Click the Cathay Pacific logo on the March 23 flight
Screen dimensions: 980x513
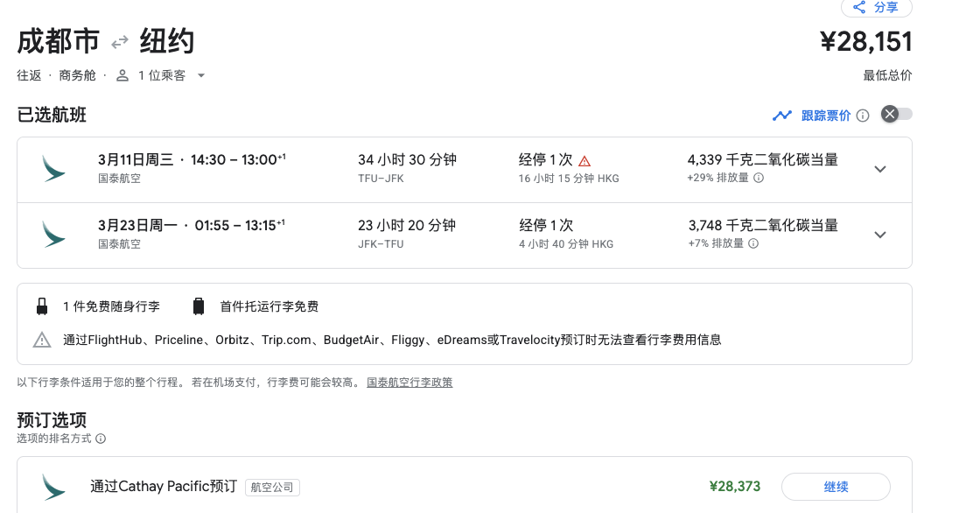54,234
